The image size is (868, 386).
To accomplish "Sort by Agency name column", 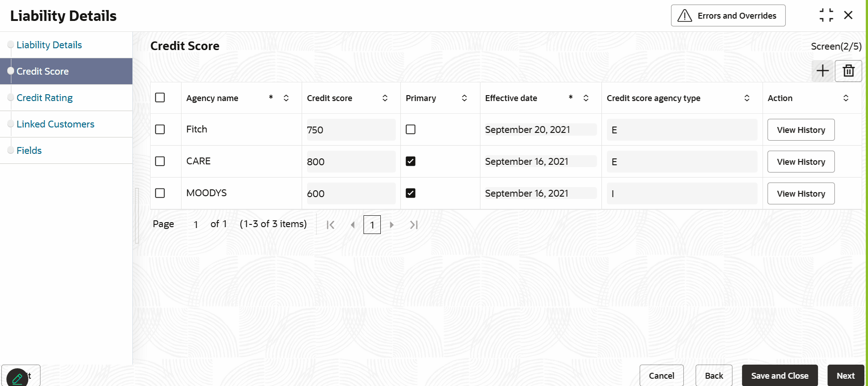I will (286, 98).
